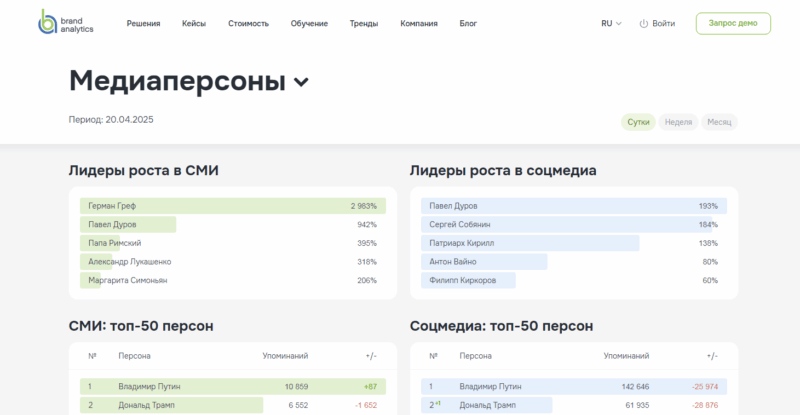Image resolution: width=800 pixels, height=415 pixels.
Task: Click the Герман Греф growth bar
Action: [233, 206]
